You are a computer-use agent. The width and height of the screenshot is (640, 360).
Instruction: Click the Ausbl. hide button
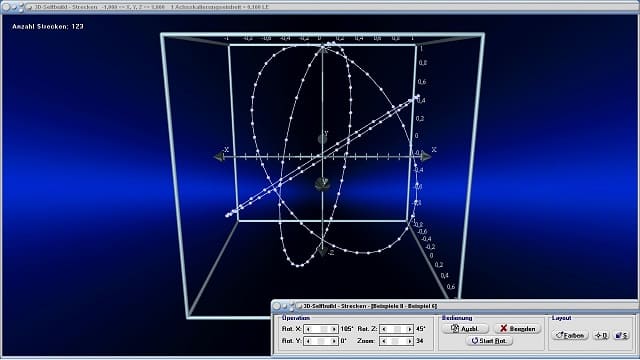click(x=465, y=329)
